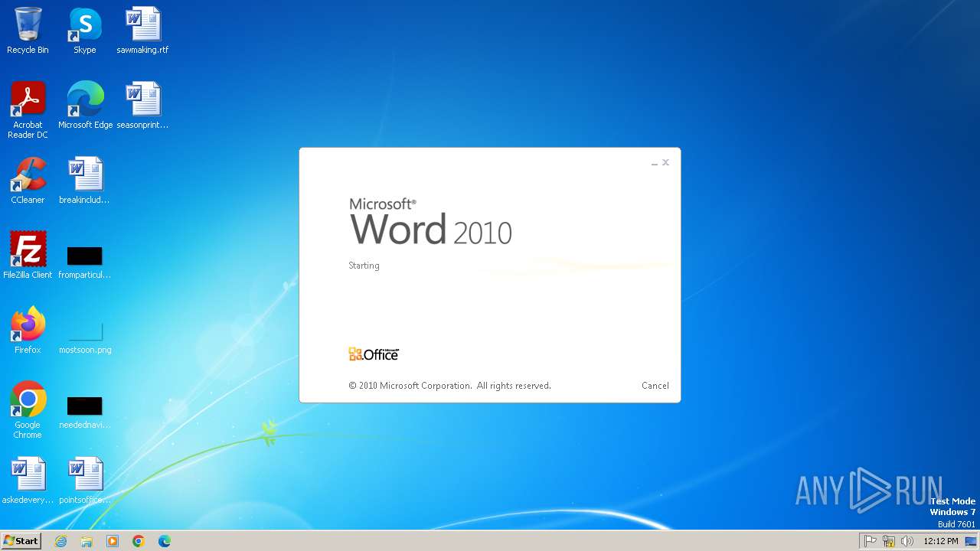Minimize the Word splash screen
The image size is (980, 551).
[655, 163]
